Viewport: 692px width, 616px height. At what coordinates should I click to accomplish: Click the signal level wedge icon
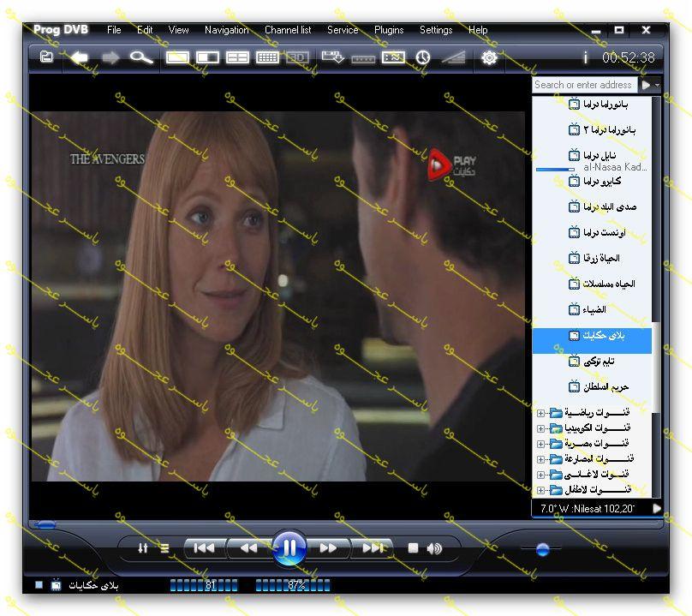pos(454,57)
